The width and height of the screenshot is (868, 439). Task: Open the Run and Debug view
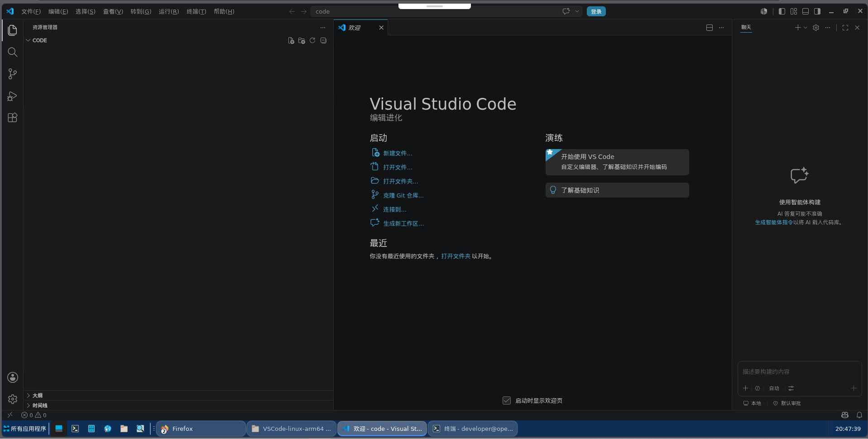[x=13, y=96]
